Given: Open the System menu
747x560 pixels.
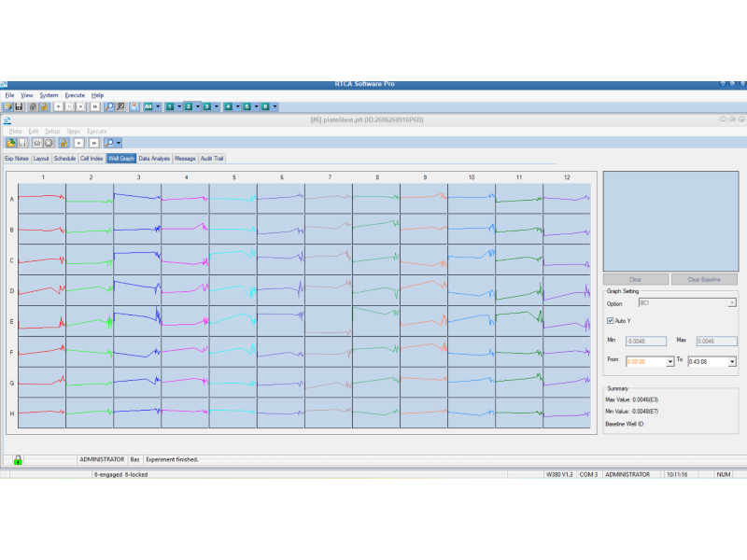Looking at the screenshot, I should coord(49,95).
